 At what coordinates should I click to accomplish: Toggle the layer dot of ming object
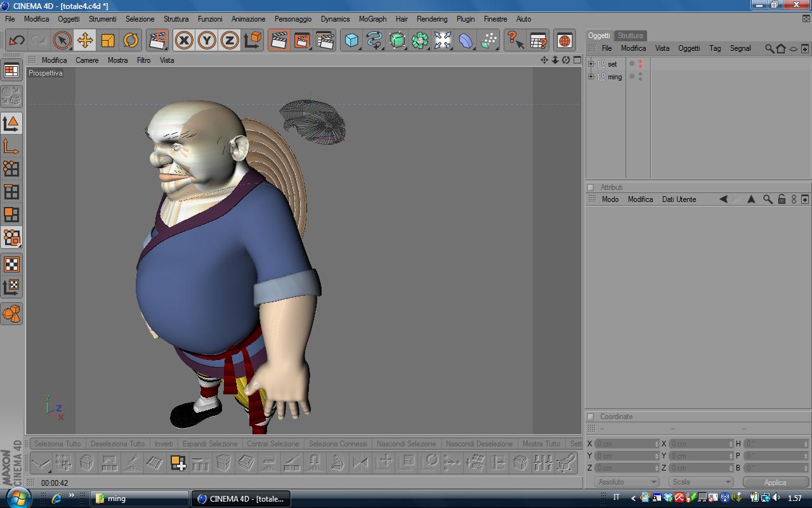tap(632, 77)
